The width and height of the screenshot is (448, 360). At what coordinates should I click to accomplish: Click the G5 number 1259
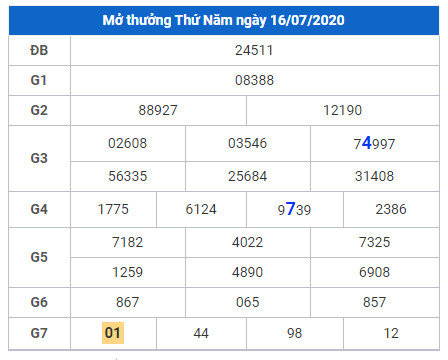127,272
